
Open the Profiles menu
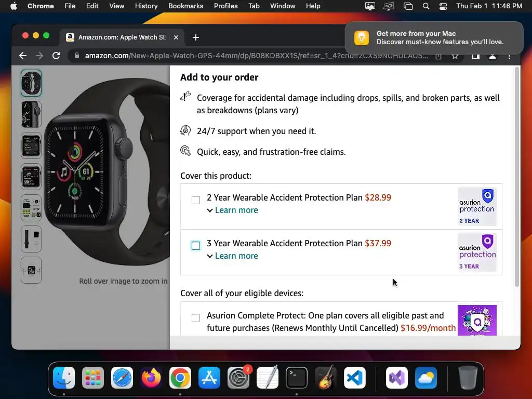coord(225,6)
